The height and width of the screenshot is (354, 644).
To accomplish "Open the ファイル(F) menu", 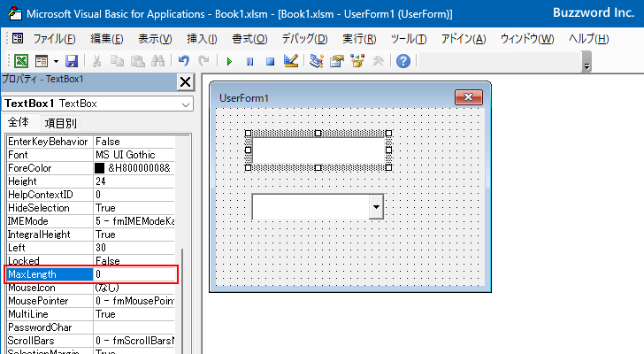I will [x=54, y=39].
